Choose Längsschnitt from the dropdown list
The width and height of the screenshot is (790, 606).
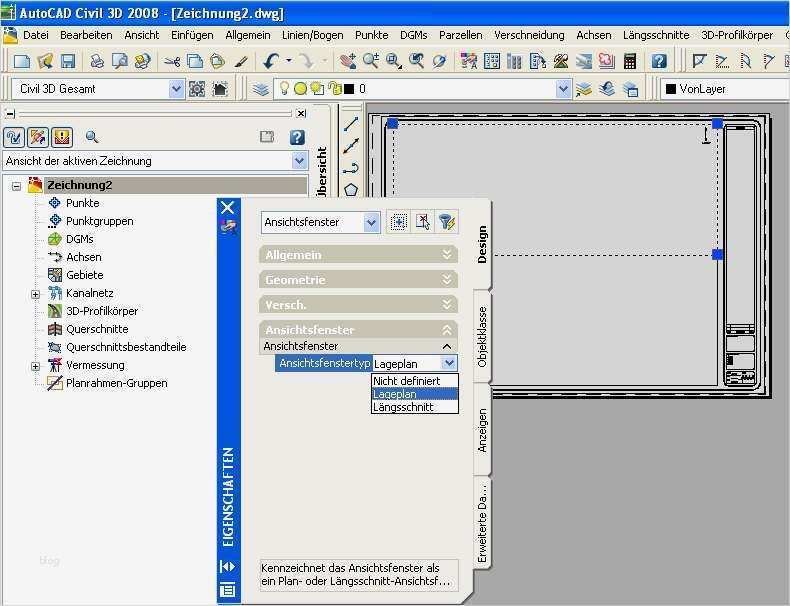[x=404, y=407]
